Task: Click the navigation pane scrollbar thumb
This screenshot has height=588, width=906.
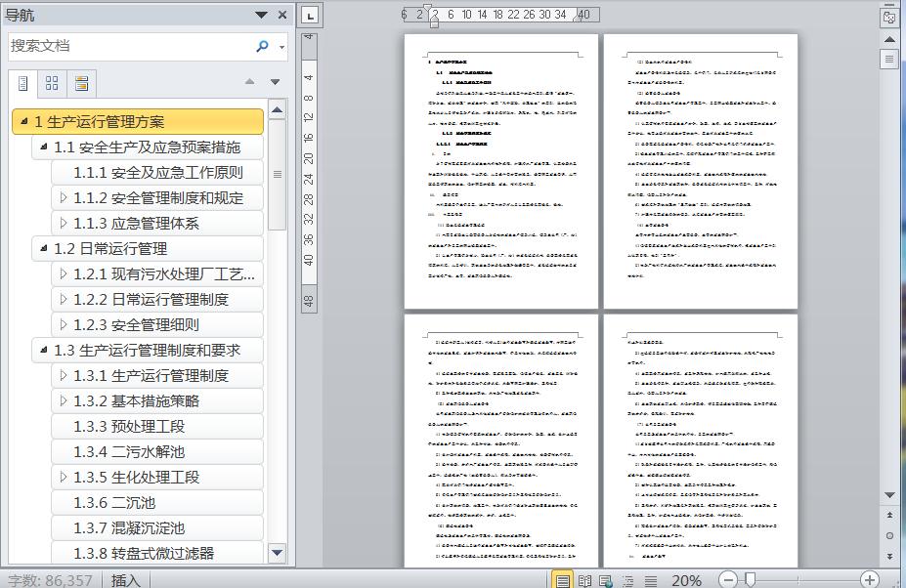Action: [278, 174]
